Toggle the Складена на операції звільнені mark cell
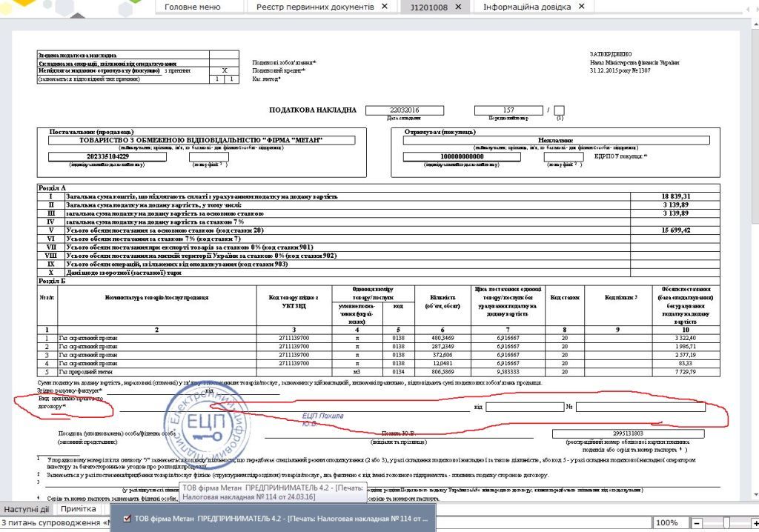This screenshot has height=532, width=759. pyautogui.click(x=224, y=63)
